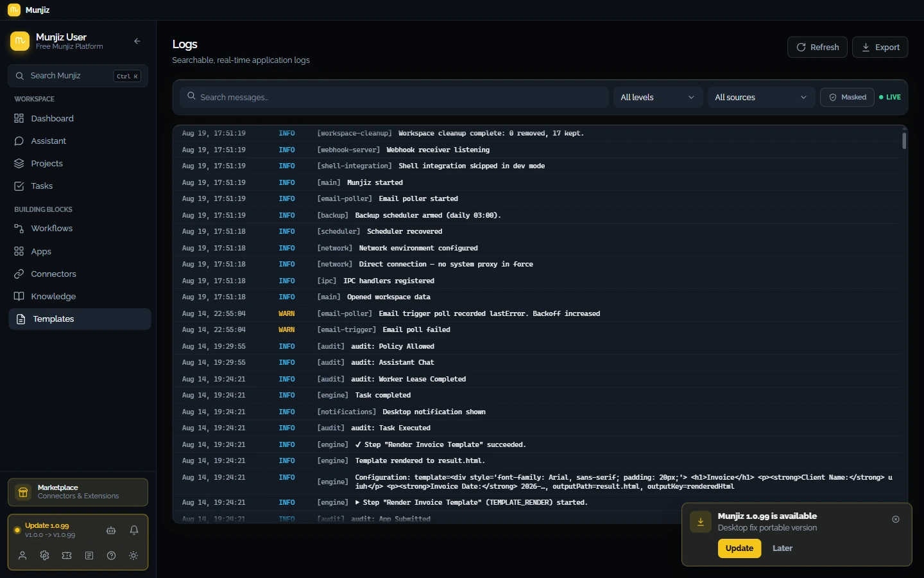Open the robot assistant icon in update panel
The width and height of the screenshot is (924, 578).
[111, 530]
